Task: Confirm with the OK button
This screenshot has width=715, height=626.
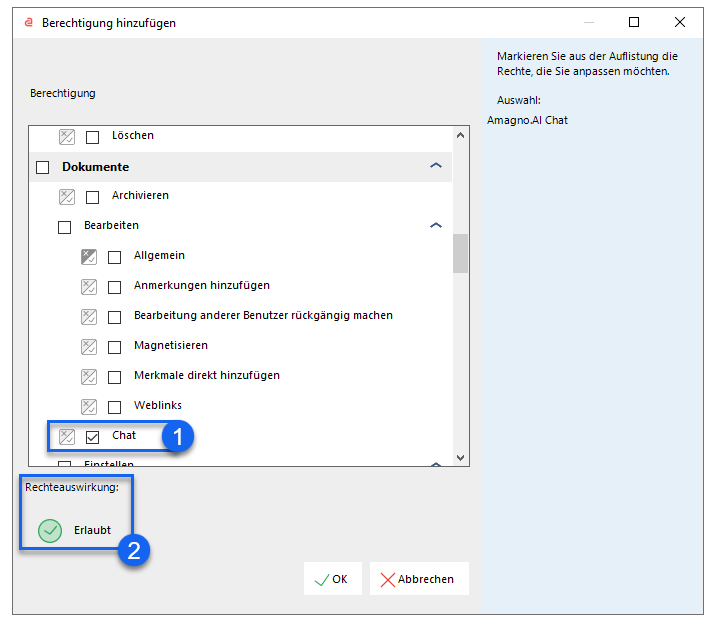Action: [x=332, y=579]
